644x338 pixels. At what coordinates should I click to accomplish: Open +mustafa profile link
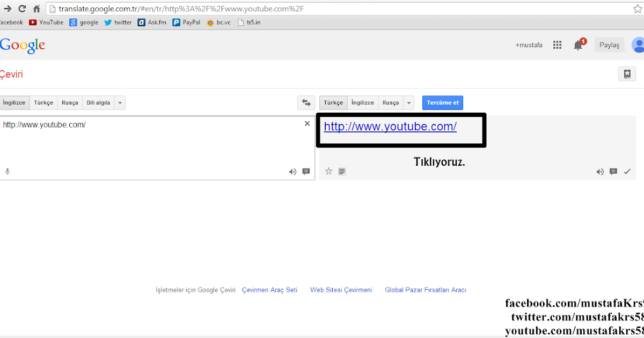coord(529,45)
